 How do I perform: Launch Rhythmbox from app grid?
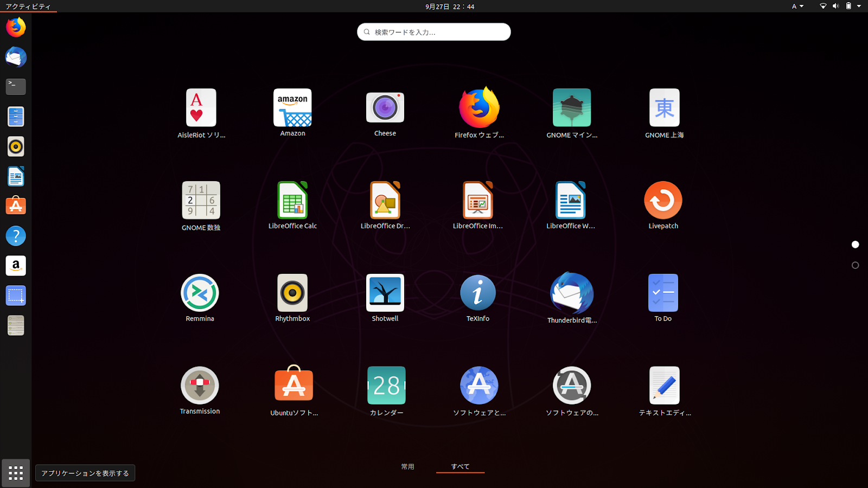click(x=292, y=293)
